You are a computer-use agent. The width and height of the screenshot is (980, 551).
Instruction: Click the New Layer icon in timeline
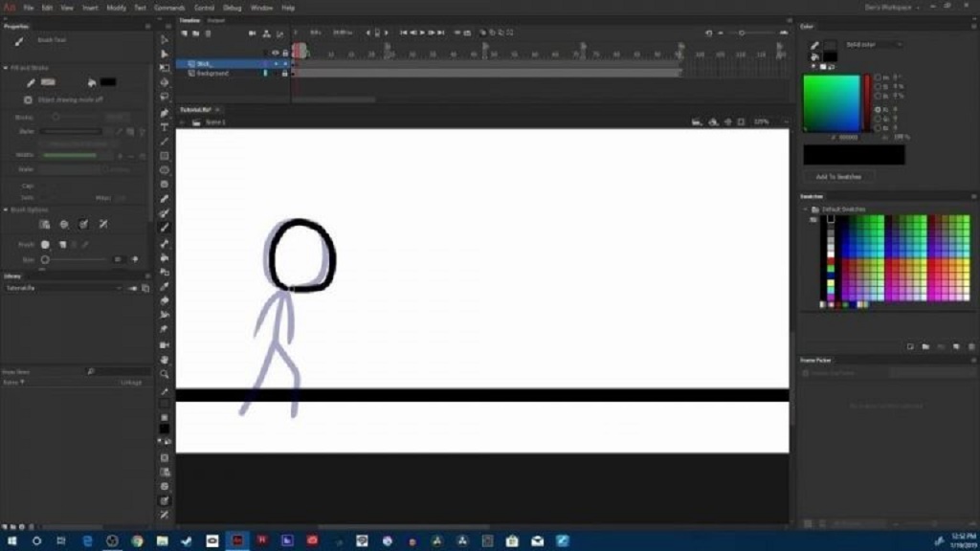point(185,33)
